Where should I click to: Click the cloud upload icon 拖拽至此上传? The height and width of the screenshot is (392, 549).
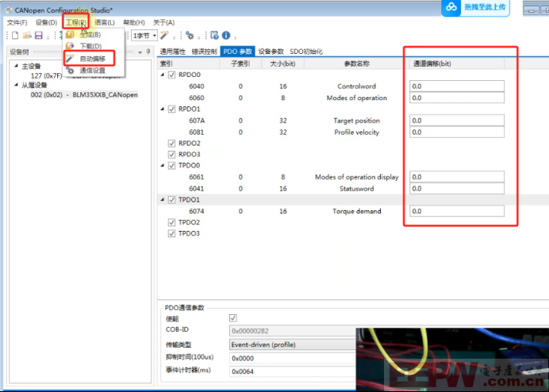click(x=451, y=7)
